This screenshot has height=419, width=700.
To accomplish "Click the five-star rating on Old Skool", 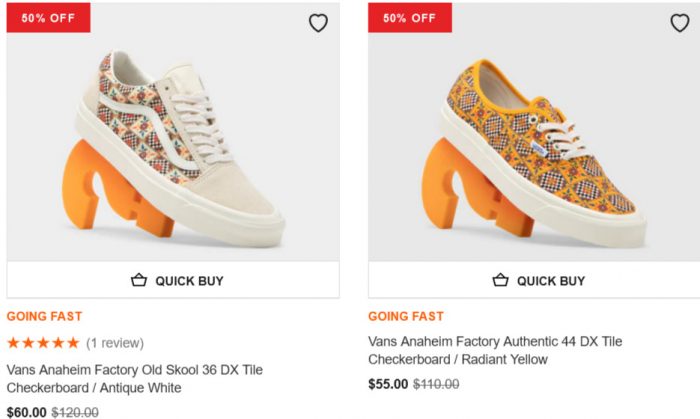I will click(x=43, y=343).
